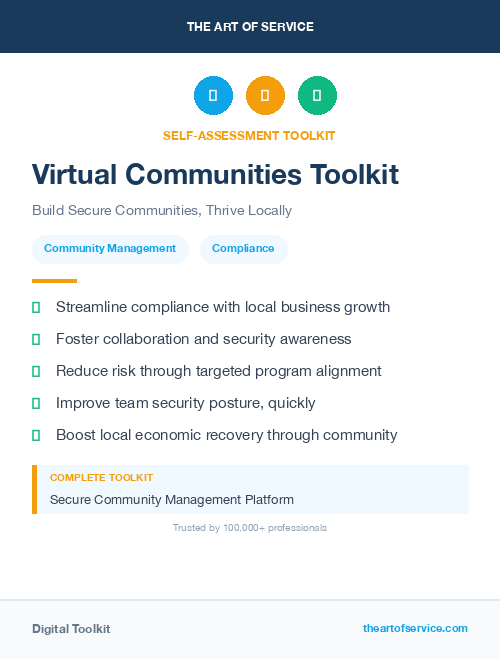Click the Complete Toolkit label
The height and width of the screenshot is (659, 500).
tap(101, 478)
